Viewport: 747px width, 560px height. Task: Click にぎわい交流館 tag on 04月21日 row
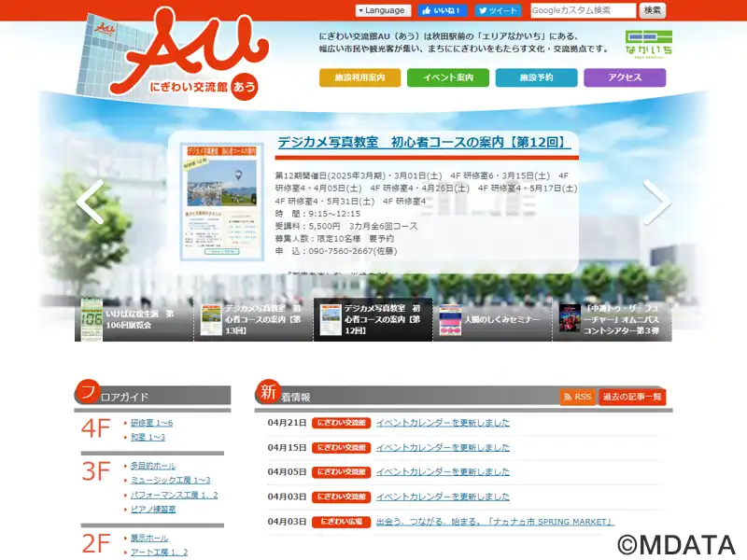tap(341, 423)
